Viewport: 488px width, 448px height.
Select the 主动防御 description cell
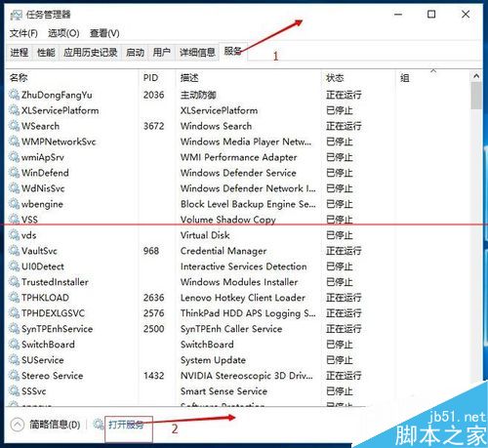[198, 95]
